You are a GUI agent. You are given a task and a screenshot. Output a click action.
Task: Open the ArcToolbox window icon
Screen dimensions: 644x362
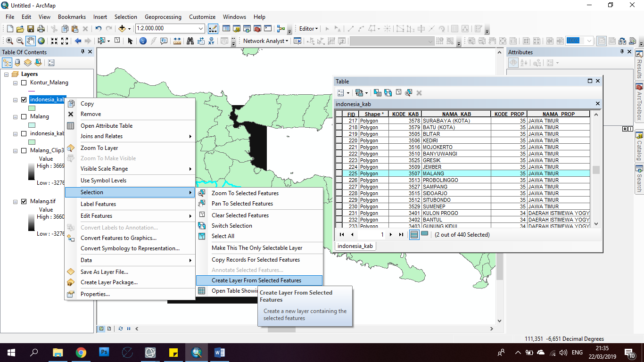[x=640, y=88]
